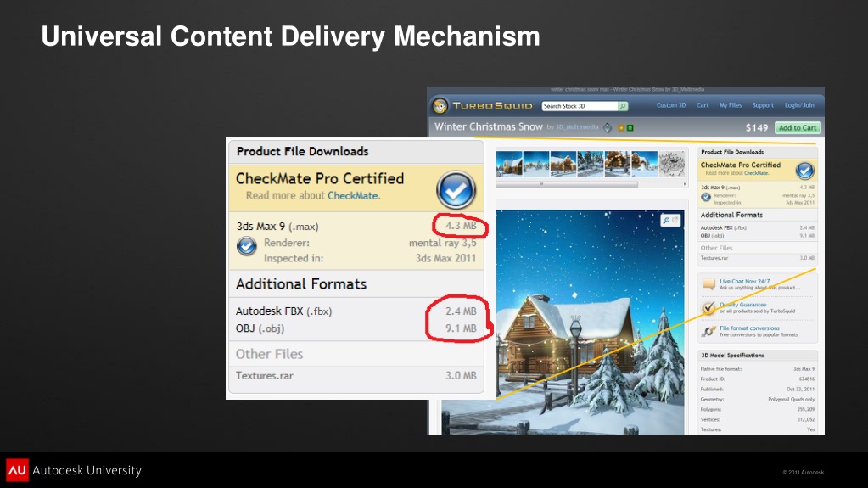This screenshot has height=488, width=868.
Task: Click Published date "Oct 22, 2011"
Action: click(x=800, y=389)
